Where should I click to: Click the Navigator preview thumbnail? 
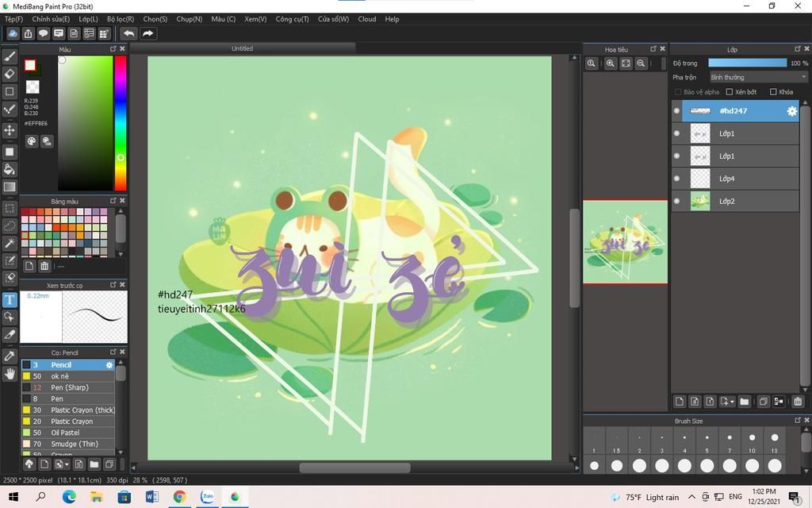(x=625, y=242)
